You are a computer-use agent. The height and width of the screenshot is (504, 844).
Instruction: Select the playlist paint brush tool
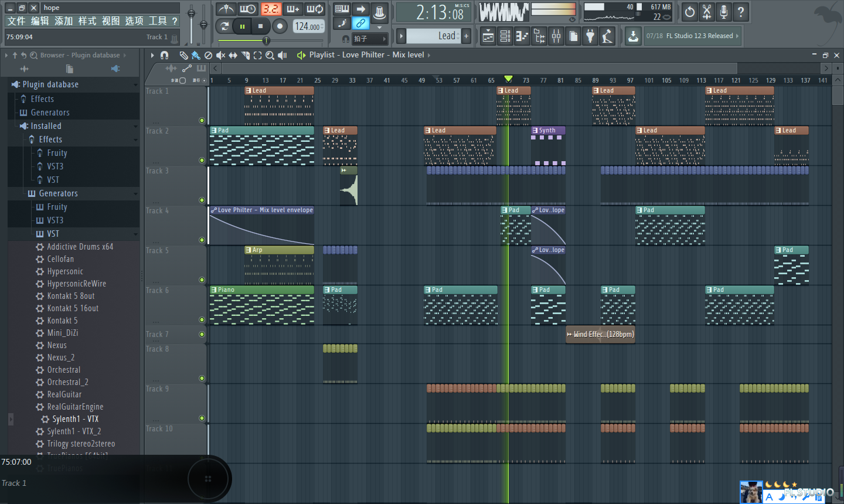pyautogui.click(x=196, y=55)
